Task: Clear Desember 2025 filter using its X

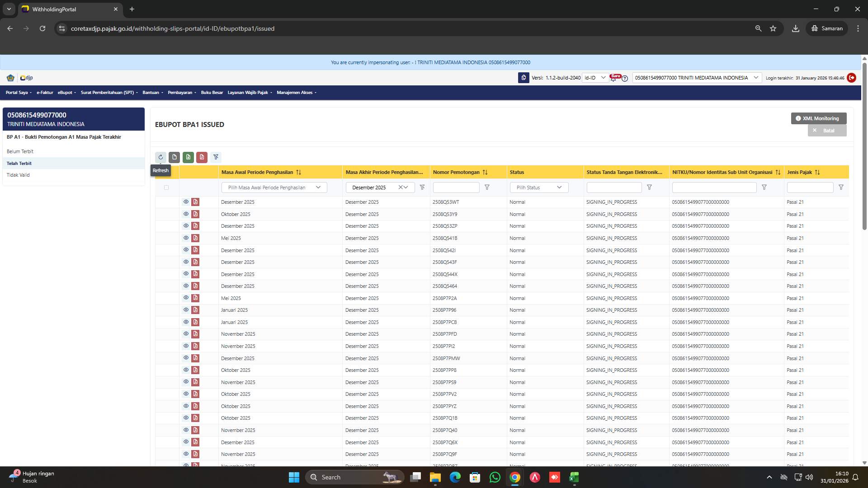Action: (x=400, y=187)
